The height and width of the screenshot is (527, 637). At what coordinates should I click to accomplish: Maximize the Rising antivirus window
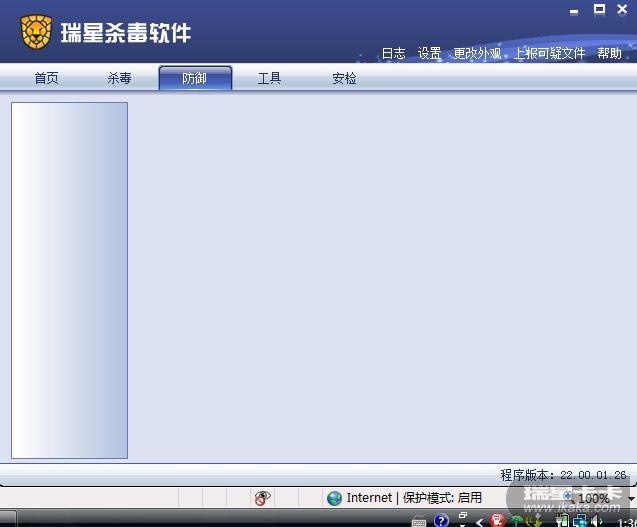point(599,9)
